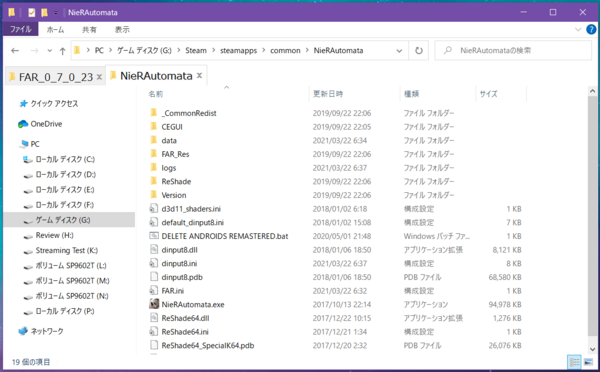Select the _CommonRedist folder icon

click(x=154, y=113)
